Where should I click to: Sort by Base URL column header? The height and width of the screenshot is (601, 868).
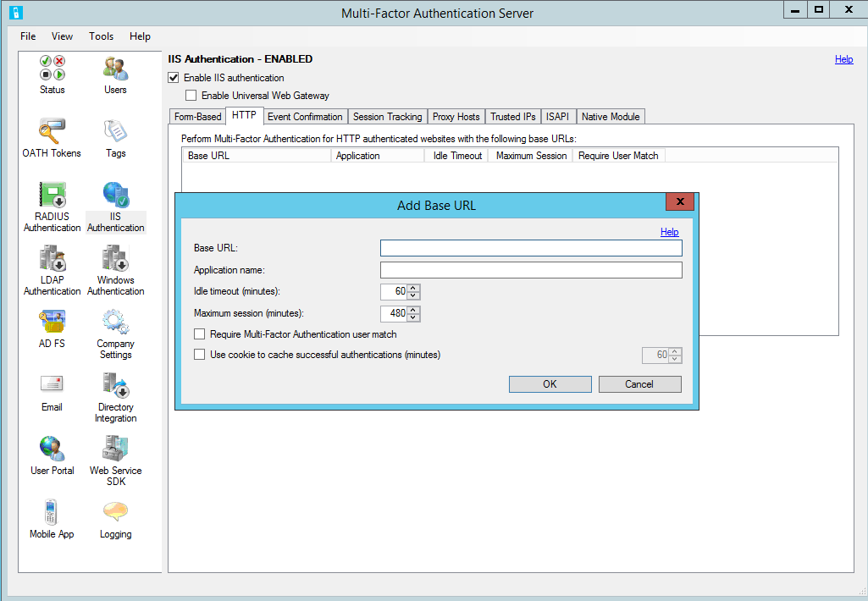[257, 156]
